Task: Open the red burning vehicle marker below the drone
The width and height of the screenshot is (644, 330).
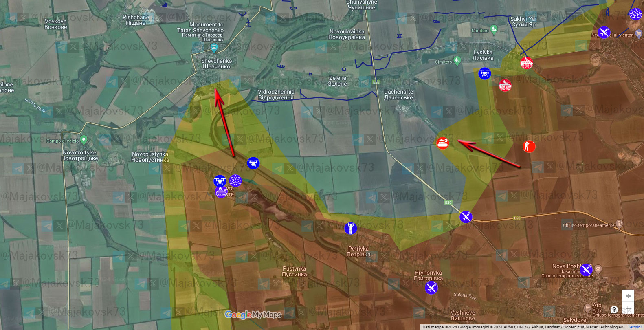Action: [505, 86]
